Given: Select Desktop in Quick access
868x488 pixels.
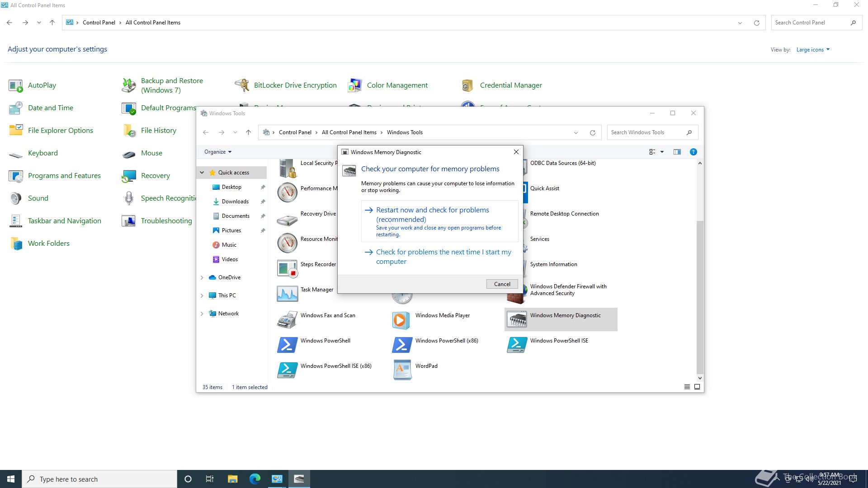Looking at the screenshot, I should 231,187.
